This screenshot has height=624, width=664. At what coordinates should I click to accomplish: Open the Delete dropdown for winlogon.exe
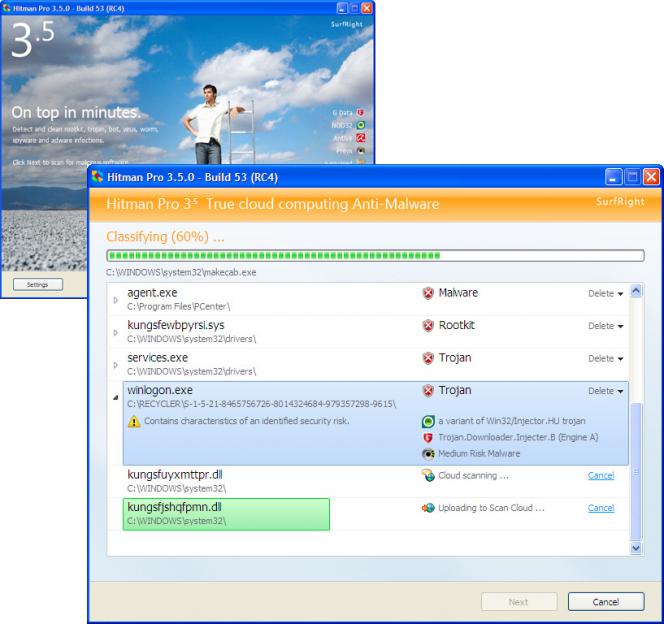coord(606,391)
